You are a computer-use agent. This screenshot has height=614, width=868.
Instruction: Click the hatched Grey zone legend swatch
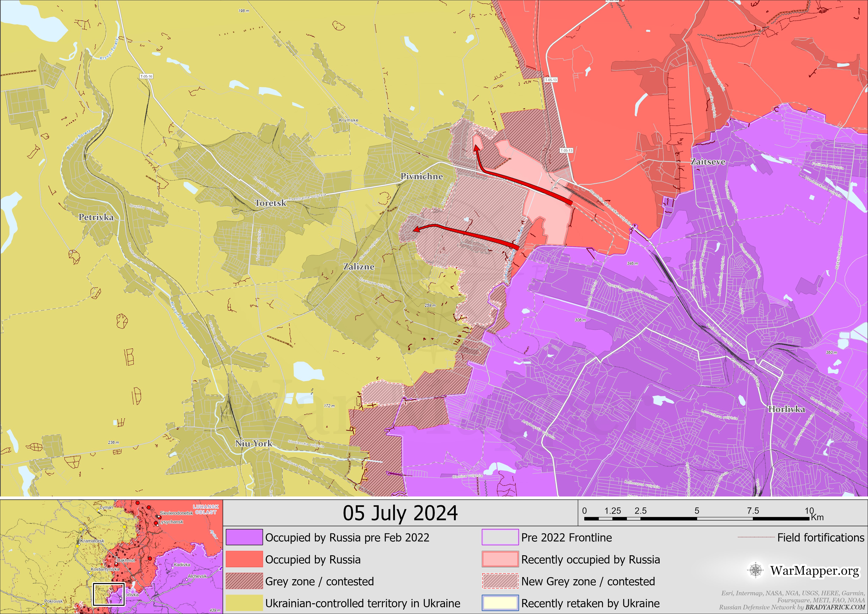pyautogui.click(x=244, y=581)
